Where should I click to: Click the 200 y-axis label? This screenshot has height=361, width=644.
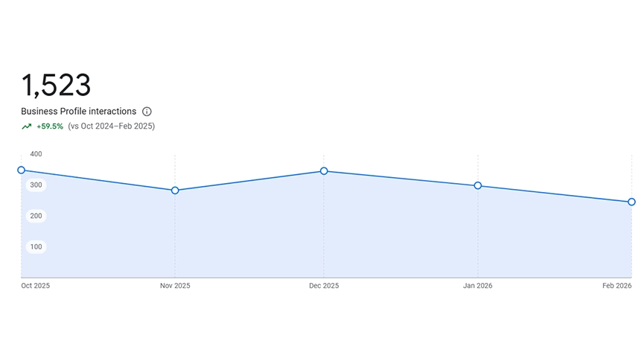(x=36, y=216)
